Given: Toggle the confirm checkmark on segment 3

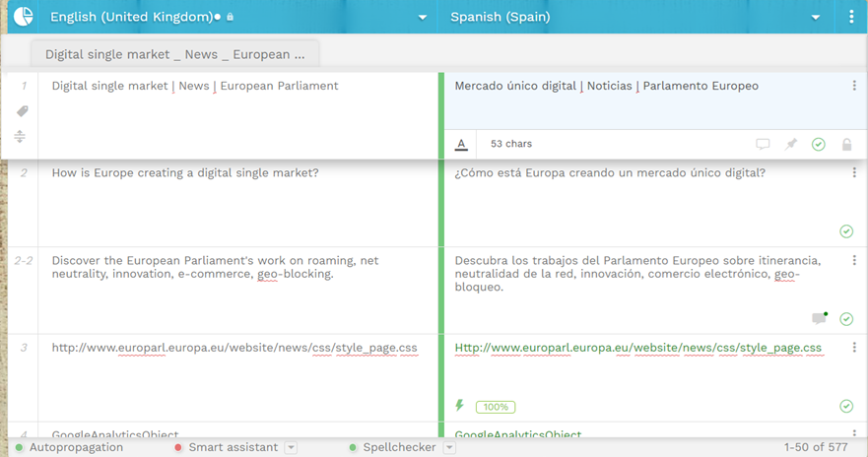Looking at the screenshot, I should [846, 406].
